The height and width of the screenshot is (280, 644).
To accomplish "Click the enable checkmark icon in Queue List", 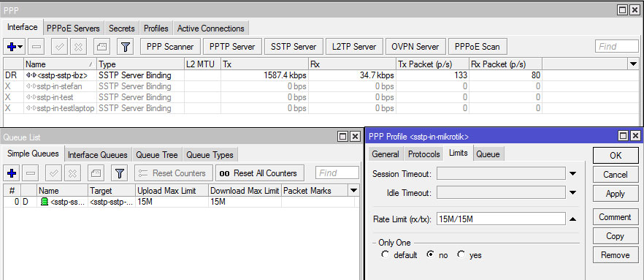I will (x=53, y=173).
